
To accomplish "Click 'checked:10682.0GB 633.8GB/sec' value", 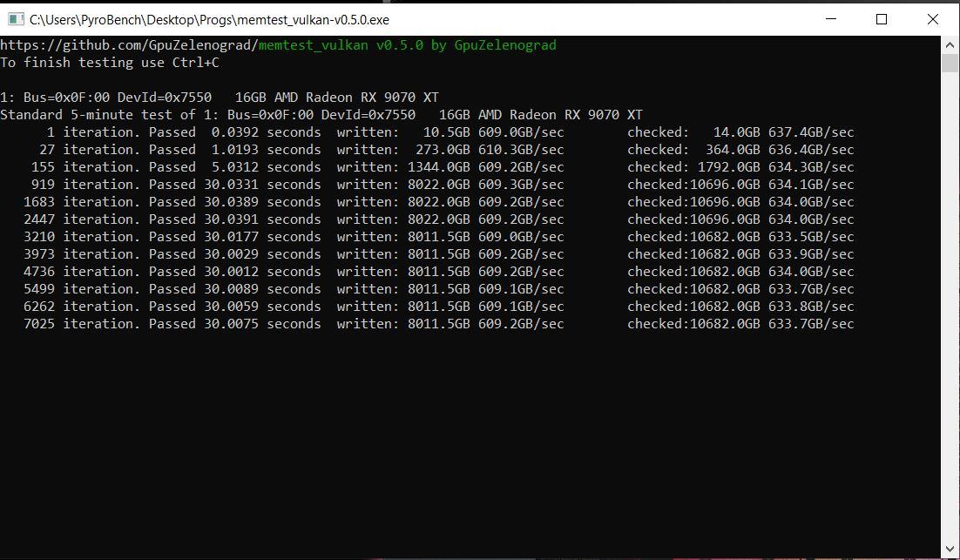I will (x=740, y=306).
